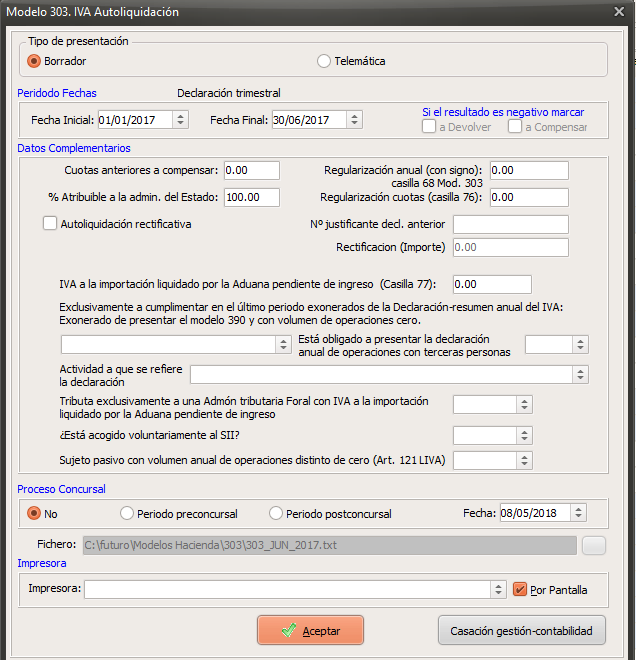
Task: Click the 'Proceso Concursal' section heading
Action: [x=61, y=489]
